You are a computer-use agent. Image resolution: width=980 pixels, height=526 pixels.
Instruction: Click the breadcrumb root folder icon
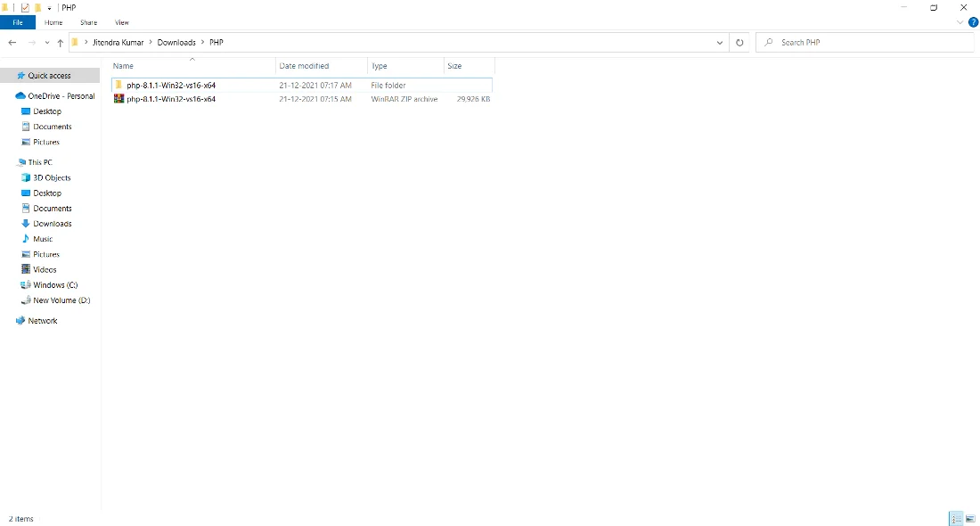pyautogui.click(x=75, y=43)
